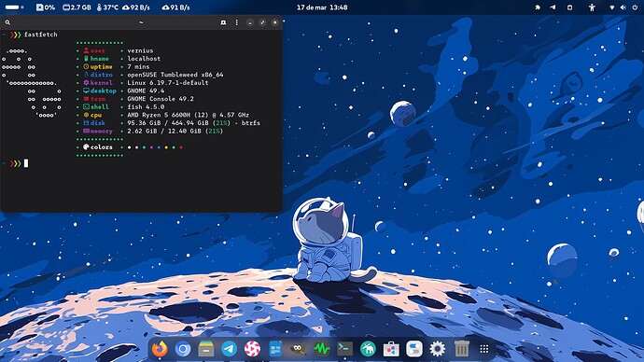Click the volume speaker icon in top bar

tap(623, 7)
